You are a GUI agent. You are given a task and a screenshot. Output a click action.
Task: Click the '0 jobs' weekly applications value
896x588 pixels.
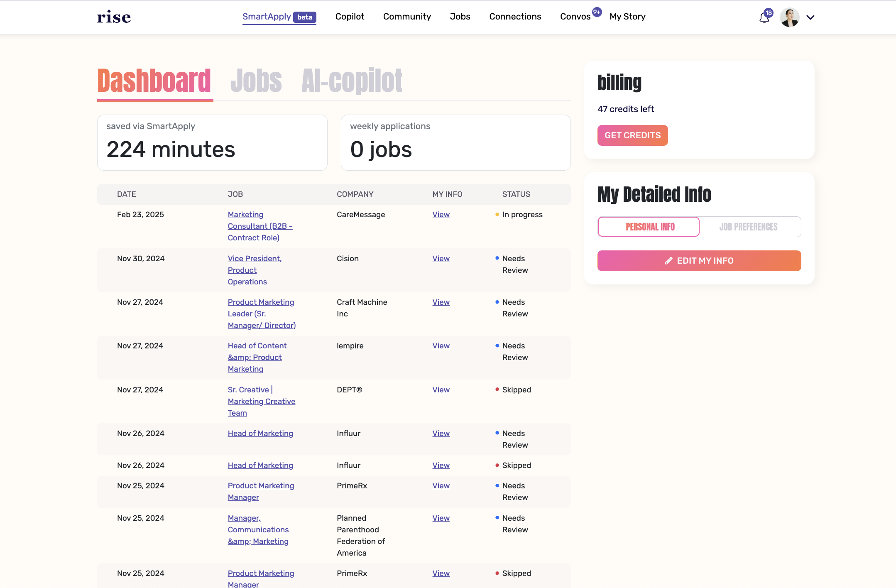381,149
